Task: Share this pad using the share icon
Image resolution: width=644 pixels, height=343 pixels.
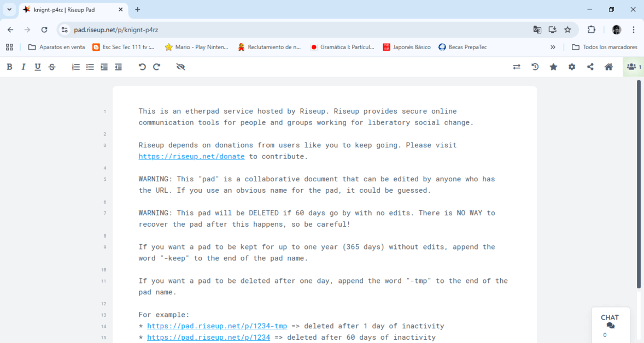Action: pyautogui.click(x=590, y=67)
